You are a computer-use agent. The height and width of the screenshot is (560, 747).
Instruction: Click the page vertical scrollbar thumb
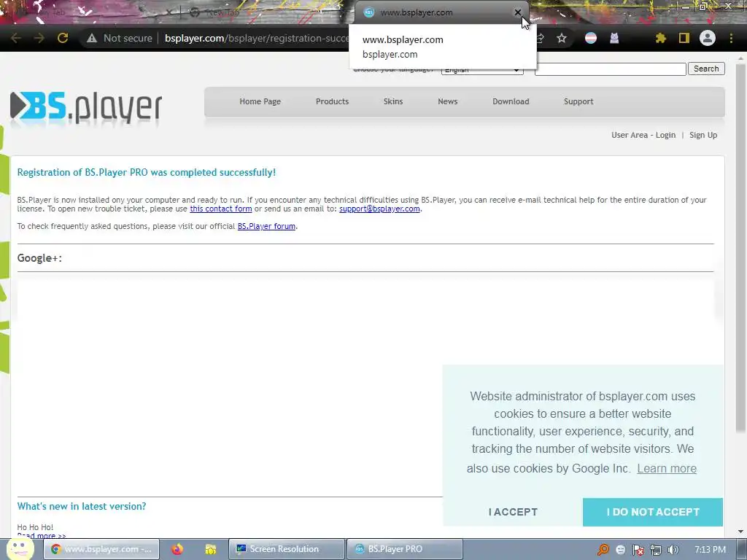[740, 248]
